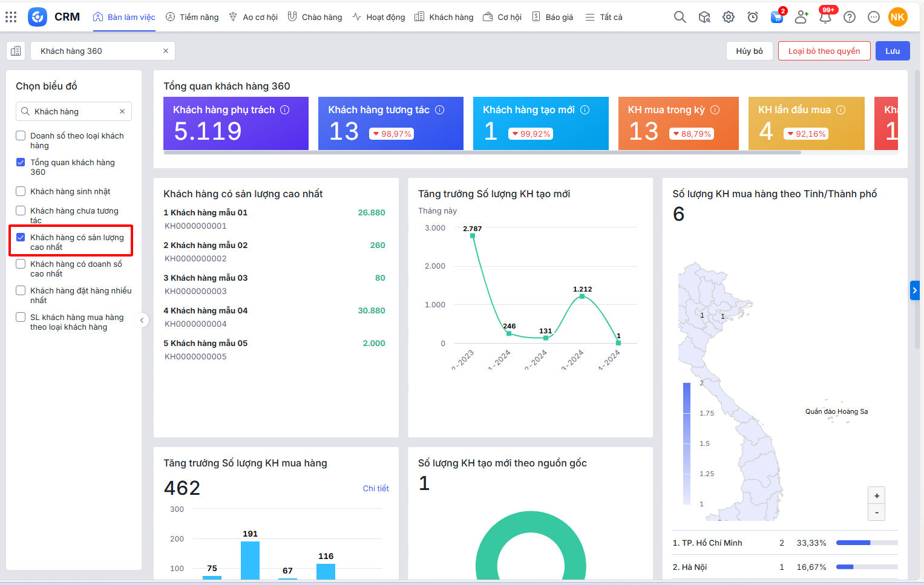Open the Chi tiết link

[x=376, y=488]
